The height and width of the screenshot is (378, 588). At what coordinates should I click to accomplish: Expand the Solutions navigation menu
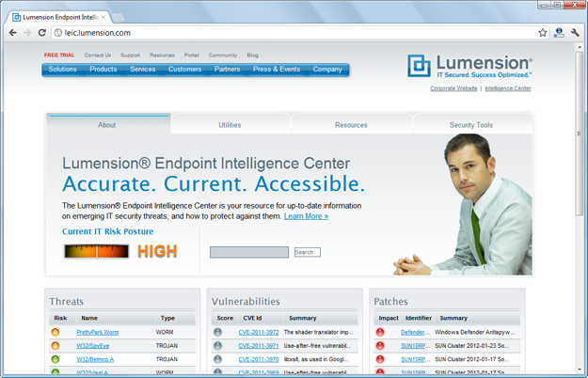coord(62,70)
